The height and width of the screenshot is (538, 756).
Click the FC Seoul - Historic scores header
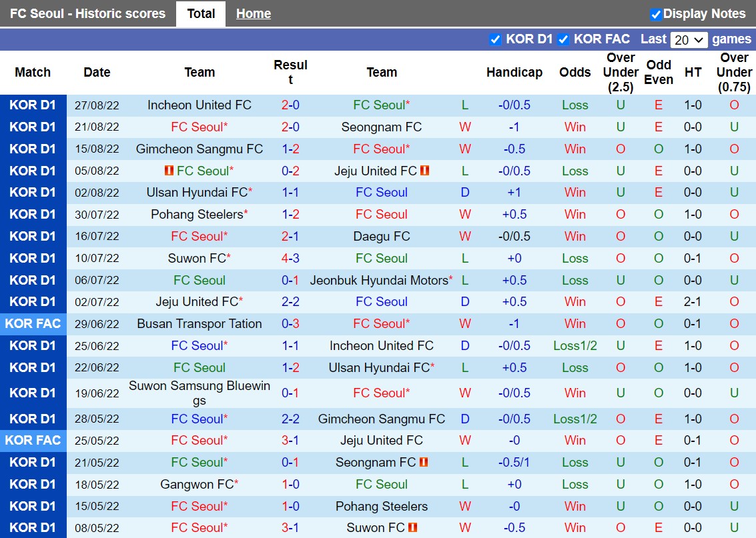coord(87,13)
